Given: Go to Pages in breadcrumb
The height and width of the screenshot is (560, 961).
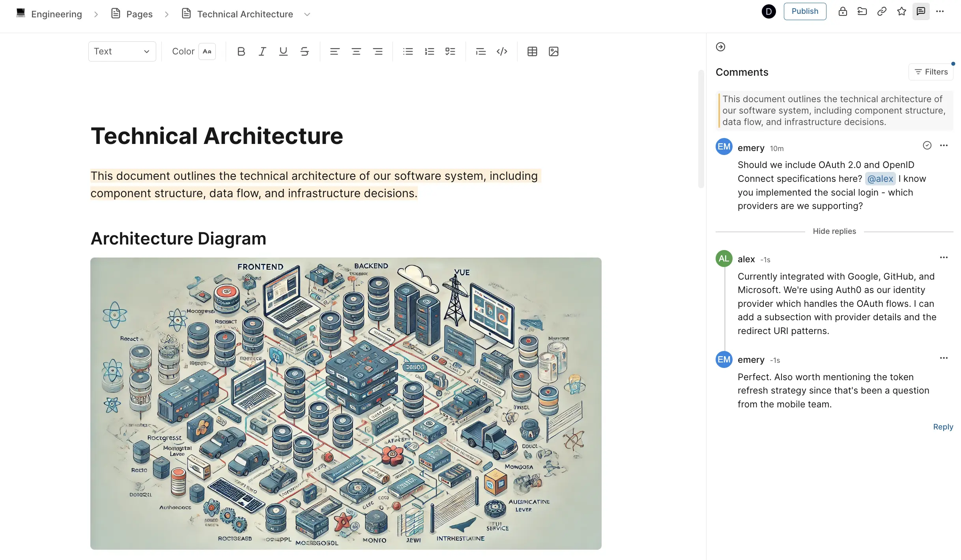Looking at the screenshot, I should (x=139, y=14).
